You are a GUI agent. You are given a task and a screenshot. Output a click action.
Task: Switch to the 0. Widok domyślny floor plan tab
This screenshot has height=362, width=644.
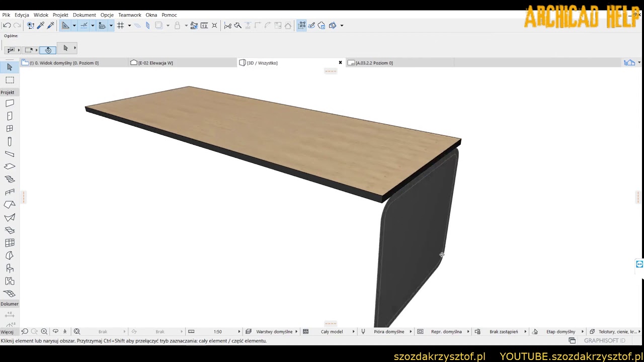click(x=73, y=63)
